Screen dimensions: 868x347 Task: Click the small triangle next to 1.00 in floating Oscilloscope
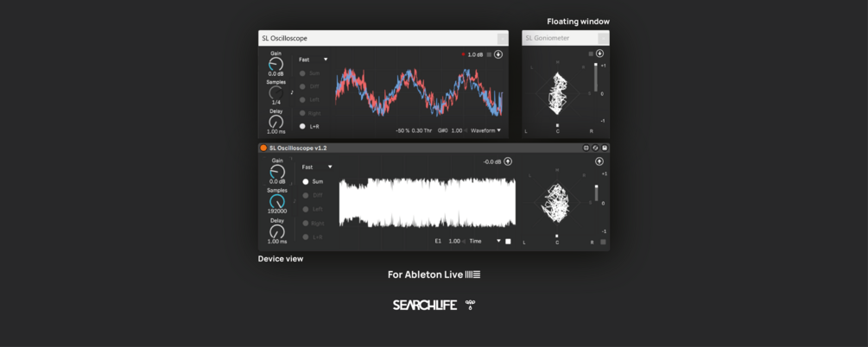(x=466, y=130)
